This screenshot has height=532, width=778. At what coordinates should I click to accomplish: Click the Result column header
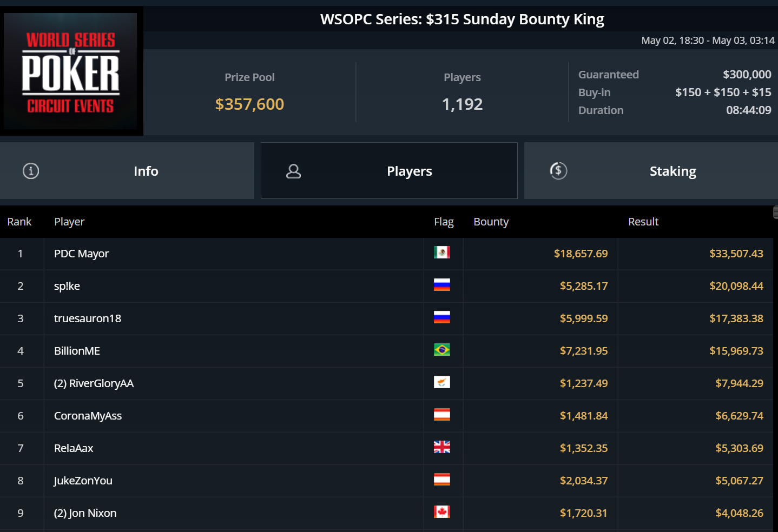click(643, 222)
